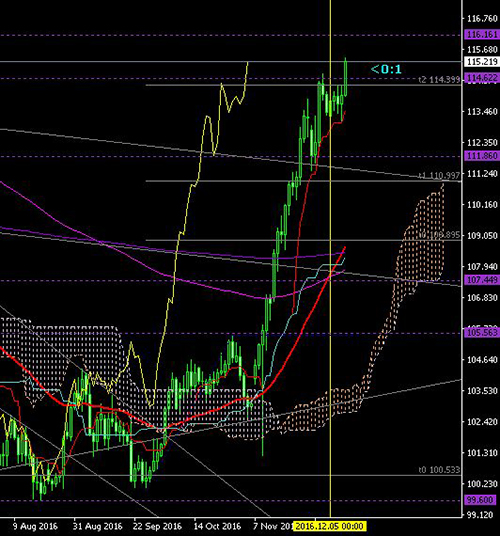
Task: Click the 14 Oct 2016 date label
Action: pos(217,526)
